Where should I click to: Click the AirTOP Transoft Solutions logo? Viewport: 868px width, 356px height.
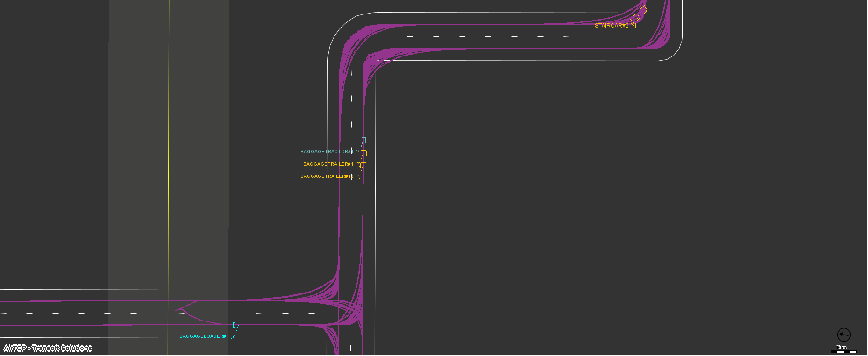click(48, 348)
